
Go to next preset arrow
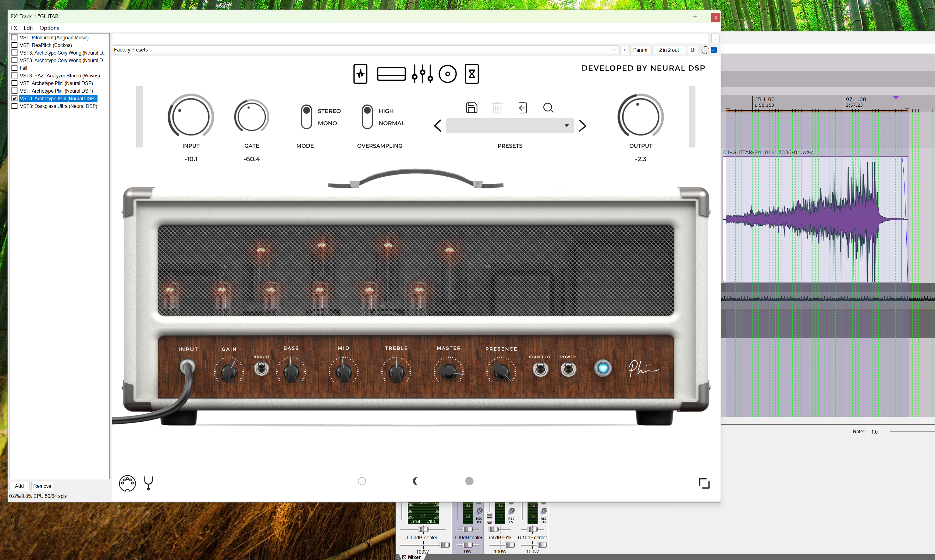click(582, 126)
